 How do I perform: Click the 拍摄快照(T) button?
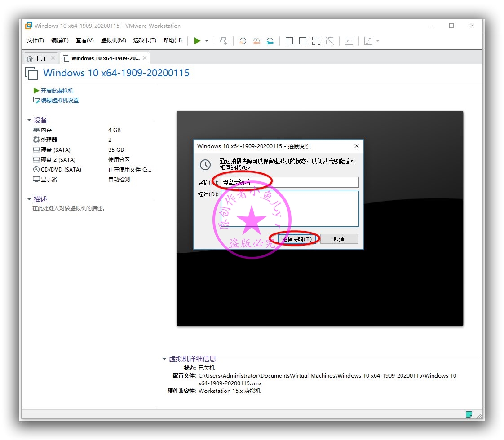pyautogui.click(x=296, y=239)
